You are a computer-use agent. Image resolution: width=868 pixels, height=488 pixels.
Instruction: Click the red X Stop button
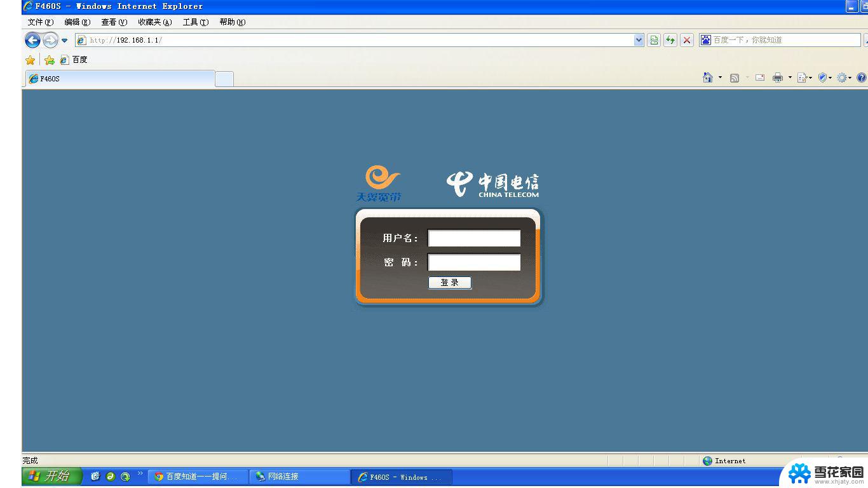[x=687, y=40]
